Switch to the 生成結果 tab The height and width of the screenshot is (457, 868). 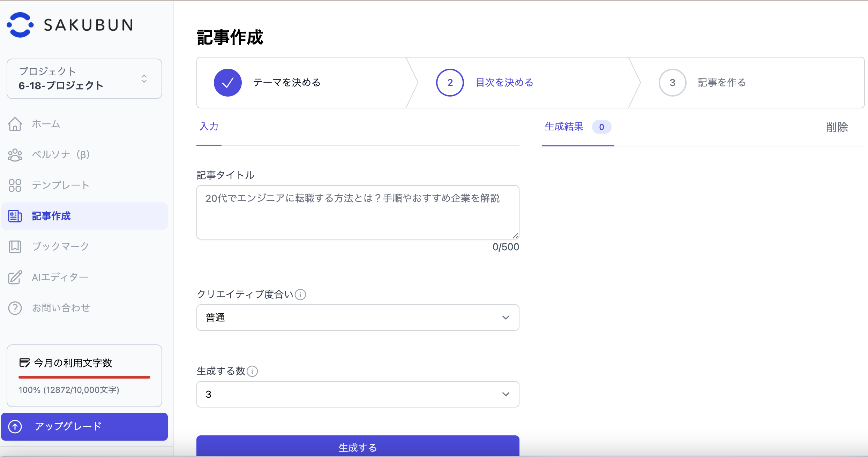click(x=564, y=127)
